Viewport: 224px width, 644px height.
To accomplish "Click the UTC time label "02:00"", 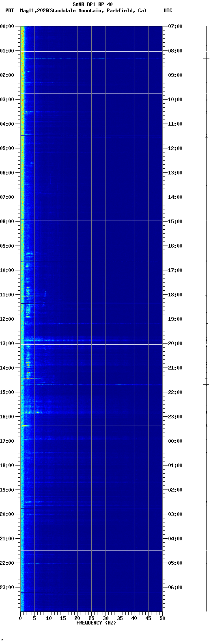I will [x=175, y=490].
